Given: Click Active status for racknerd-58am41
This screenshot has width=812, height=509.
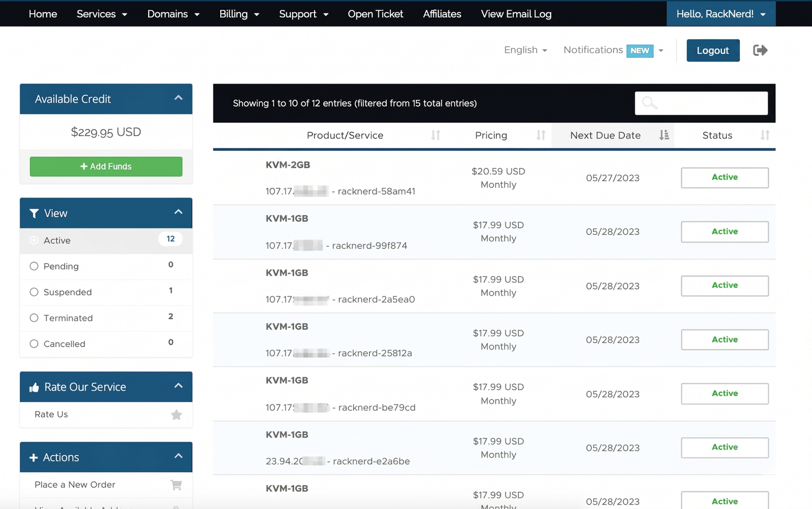Looking at the screenshot, I should (725, 178).
